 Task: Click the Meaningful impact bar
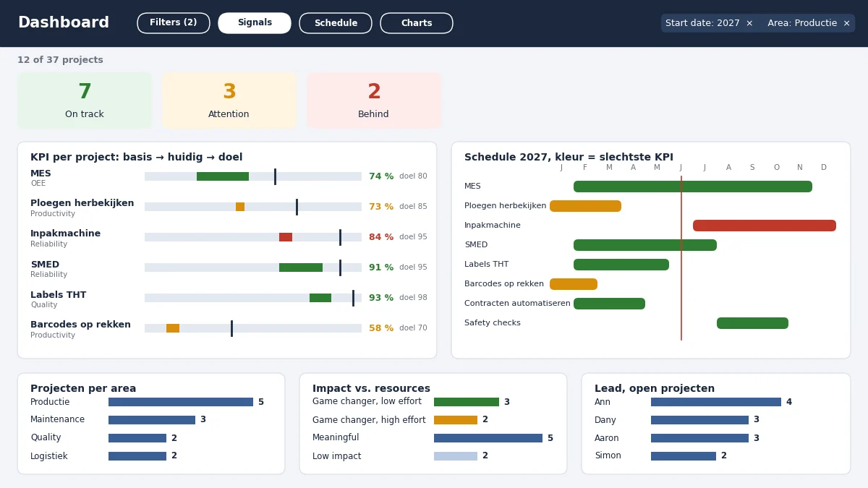[488, 438]
